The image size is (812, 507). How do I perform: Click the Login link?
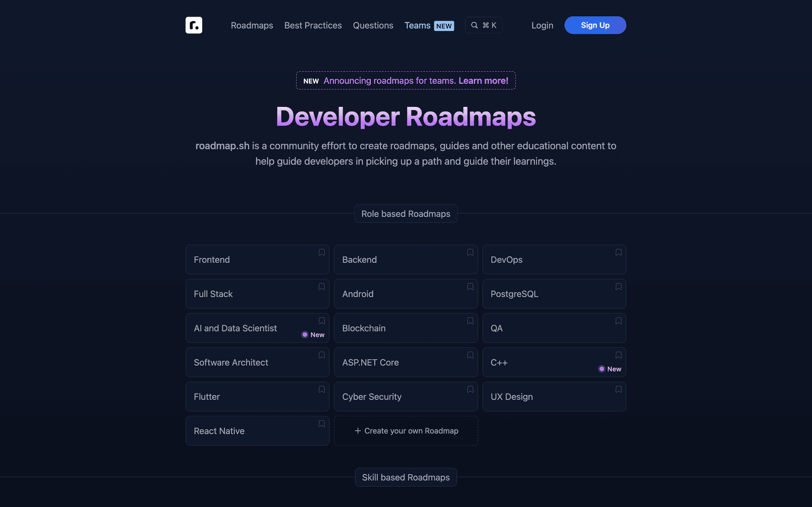click(x=542, y=25)
